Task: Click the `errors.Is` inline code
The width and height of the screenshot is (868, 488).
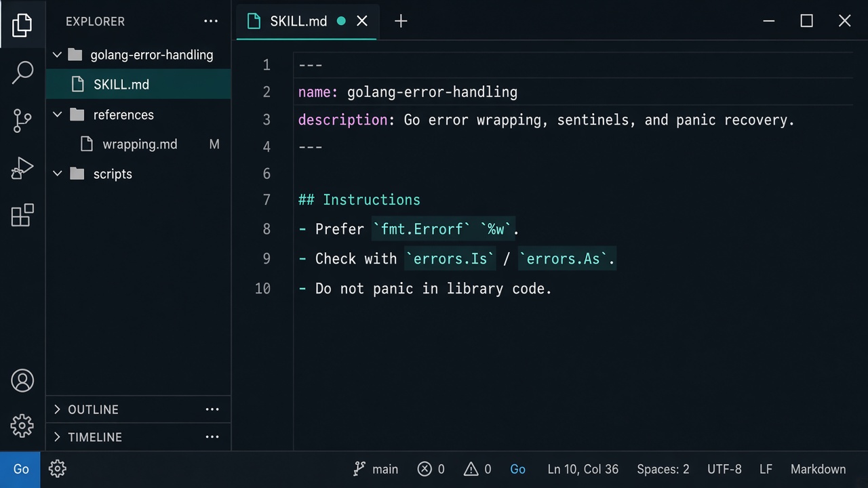Action: [x=450, y=259]
